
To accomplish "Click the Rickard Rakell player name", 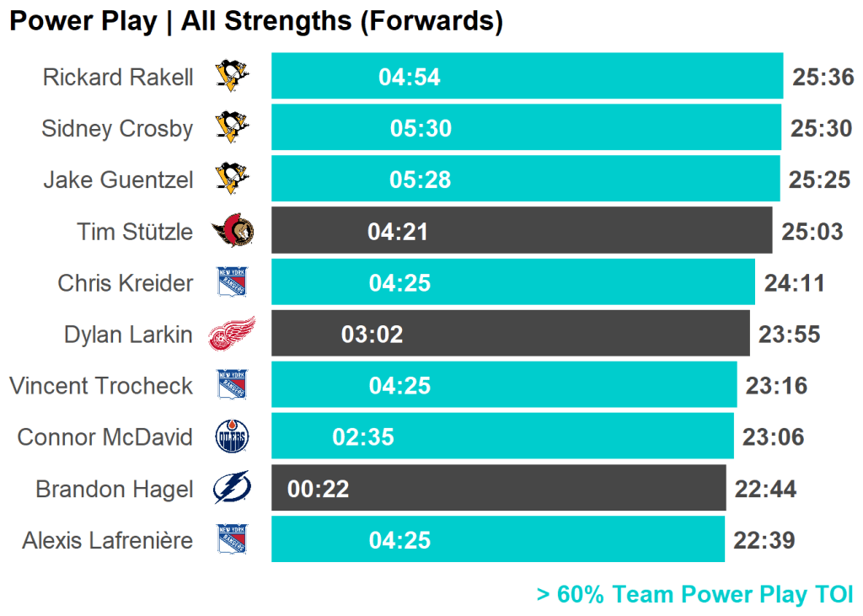I will coord(118,78).
